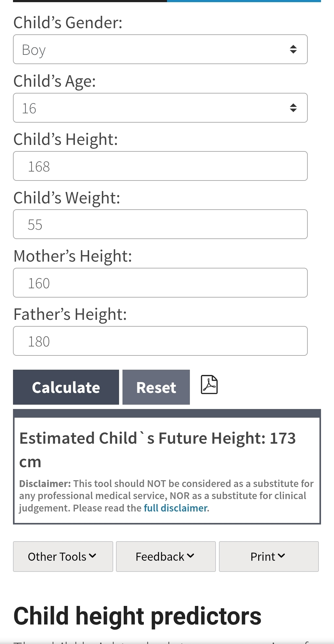The width and height of the screenshot is (334, 644).
Task: Expand the Other Tools menu
Action: pyautogui.click(x=63, y=556)
